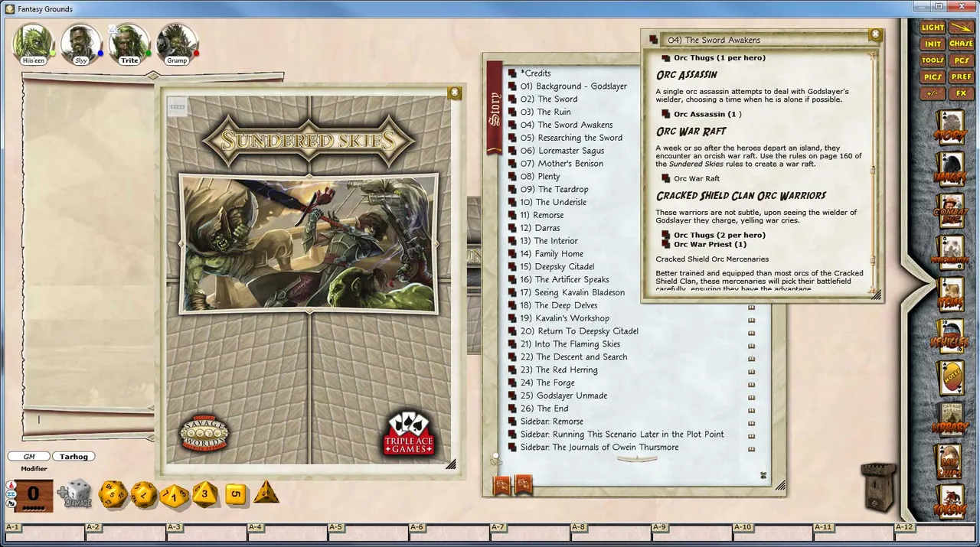The image size is (980, 547).
Task: Click the PICS sidebar button
Action: (933, 77)
